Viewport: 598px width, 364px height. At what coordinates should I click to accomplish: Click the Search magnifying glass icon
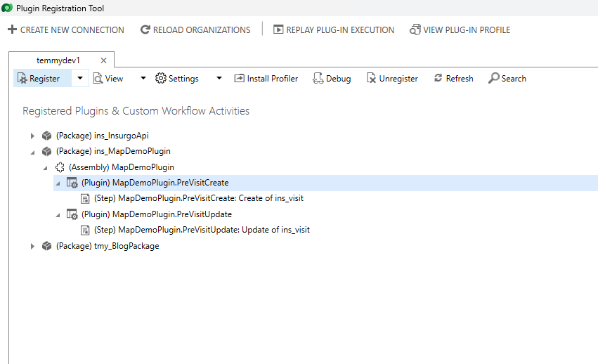[x=493, y=78]
